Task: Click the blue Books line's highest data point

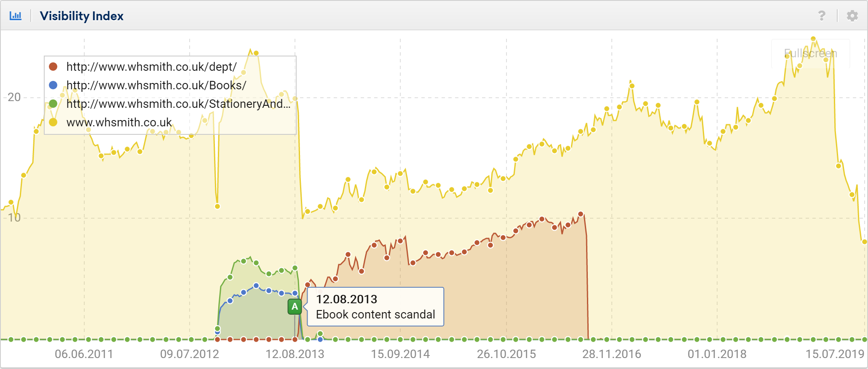Action: (256, 286)
